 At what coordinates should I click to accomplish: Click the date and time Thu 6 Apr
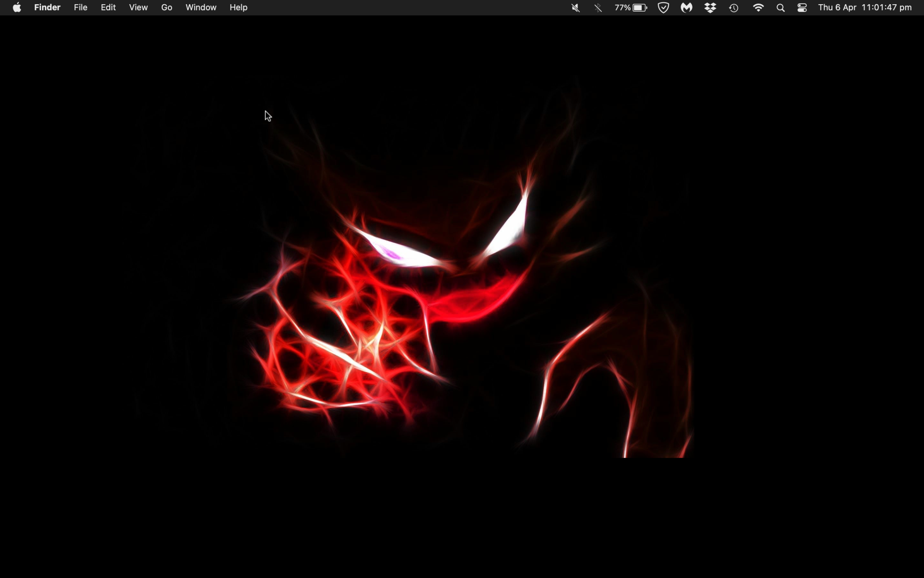click(865, 7)
